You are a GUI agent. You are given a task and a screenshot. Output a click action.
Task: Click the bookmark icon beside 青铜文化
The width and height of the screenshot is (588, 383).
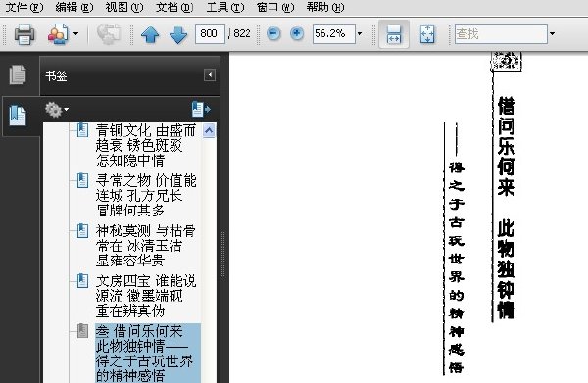click(82, 130)
